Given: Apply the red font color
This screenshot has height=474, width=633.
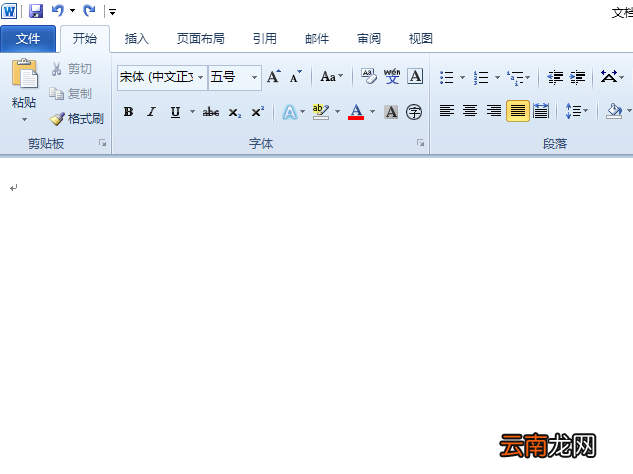Looking at the screenshot, I should pos(356,112).
